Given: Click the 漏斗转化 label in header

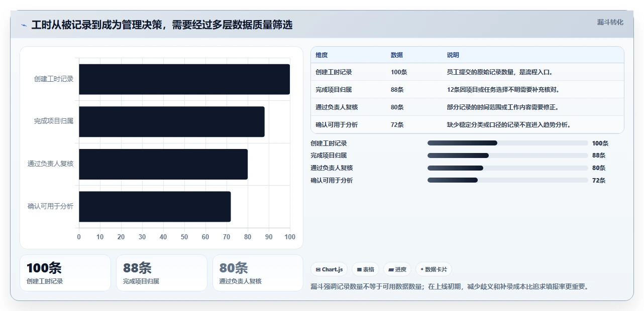Looking at the screenshot, I should [x=610, y=22].
